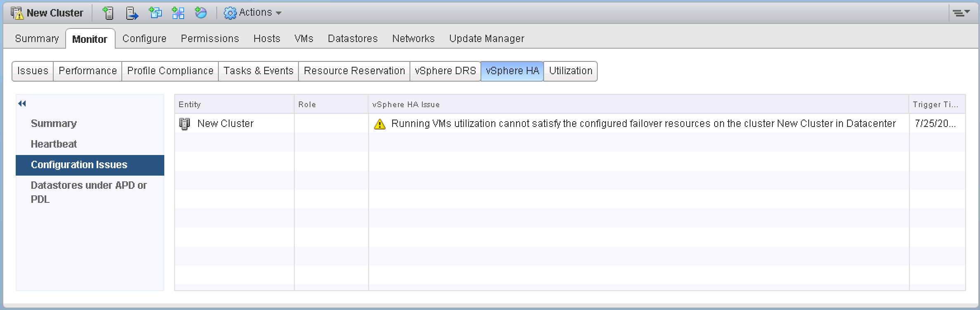Screen dimensions: 980x310
Task: Click the New vApp toolbar icon
Action: pyautogui.click(x=178, y=13)
